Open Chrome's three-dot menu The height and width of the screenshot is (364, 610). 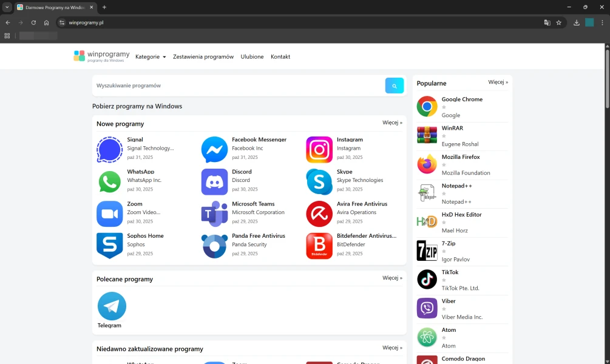coord(602,22)
